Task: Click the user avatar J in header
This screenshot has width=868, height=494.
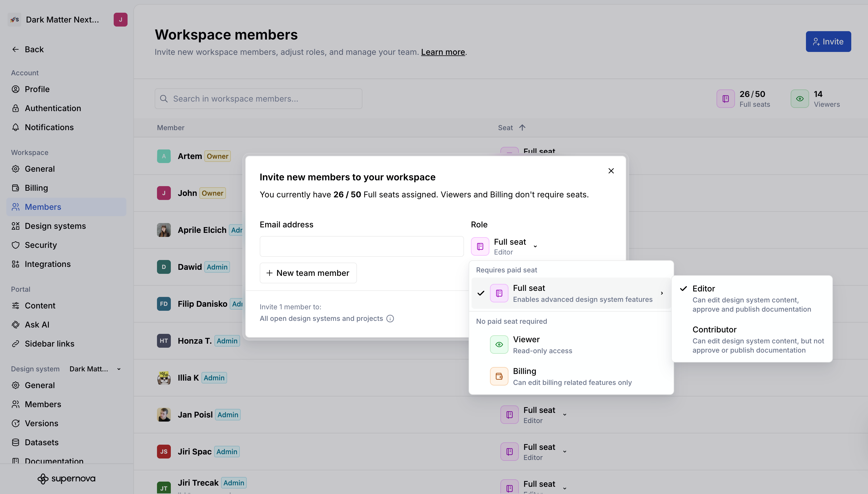Action: (120, 20)
